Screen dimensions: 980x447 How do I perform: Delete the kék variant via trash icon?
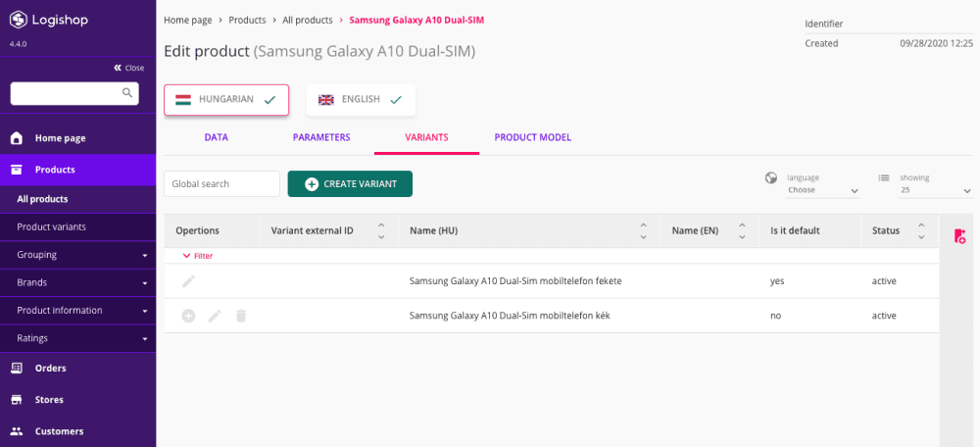(241, 316)
